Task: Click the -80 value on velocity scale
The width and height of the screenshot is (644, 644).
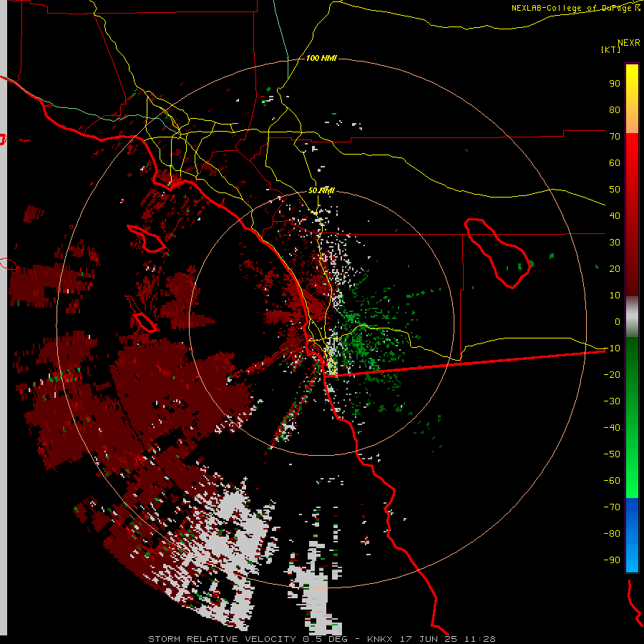Action: tap(612, 534)
